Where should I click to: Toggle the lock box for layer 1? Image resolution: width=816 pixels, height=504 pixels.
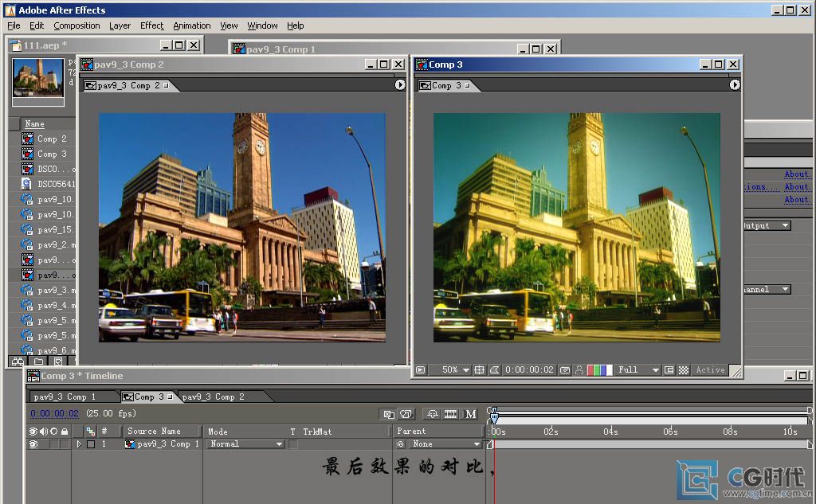point(64,444)
